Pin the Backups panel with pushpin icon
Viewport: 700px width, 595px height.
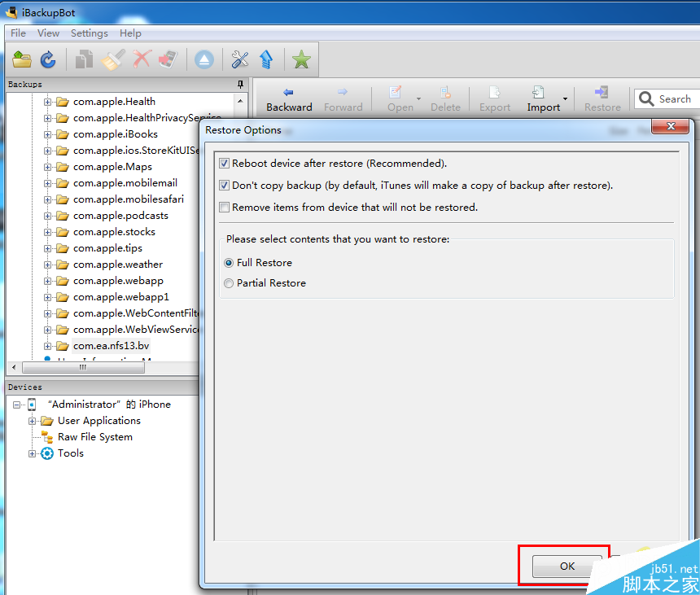tap(241, 84)
